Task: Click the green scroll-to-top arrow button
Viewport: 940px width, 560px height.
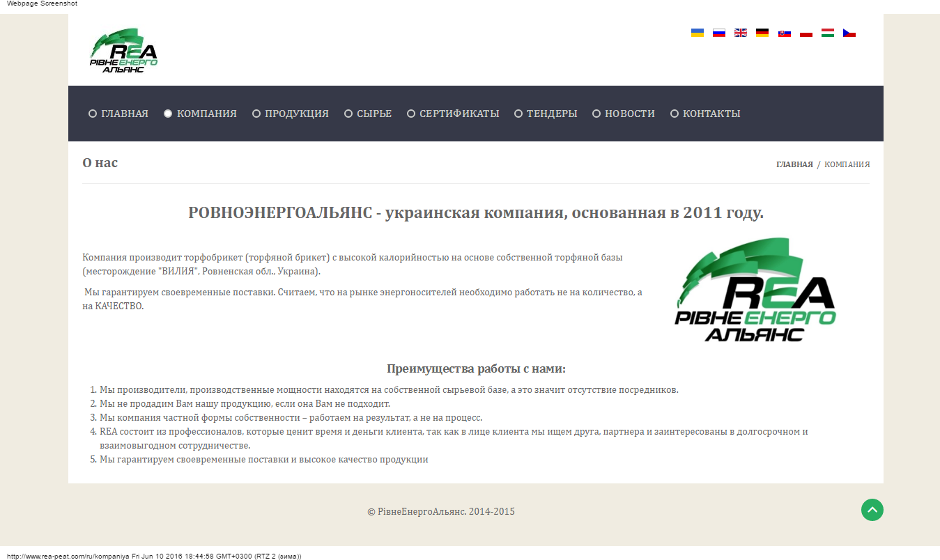Action: click(872, 510)
